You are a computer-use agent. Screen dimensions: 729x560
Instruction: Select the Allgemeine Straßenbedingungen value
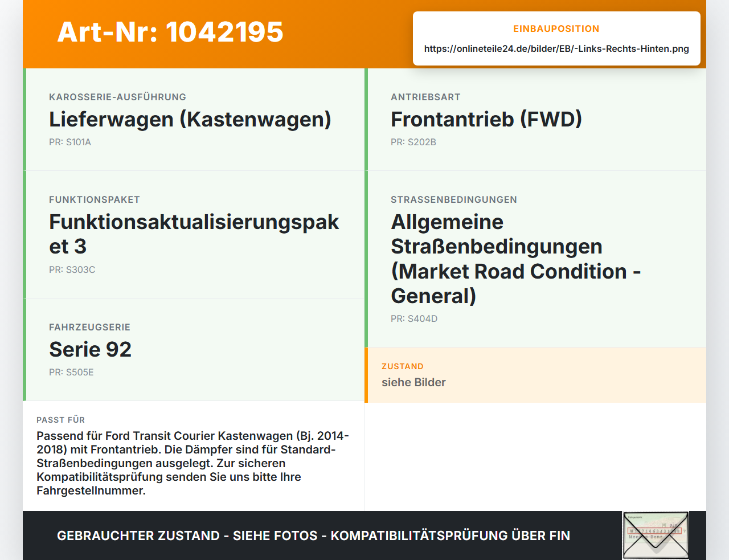point(516,259)
